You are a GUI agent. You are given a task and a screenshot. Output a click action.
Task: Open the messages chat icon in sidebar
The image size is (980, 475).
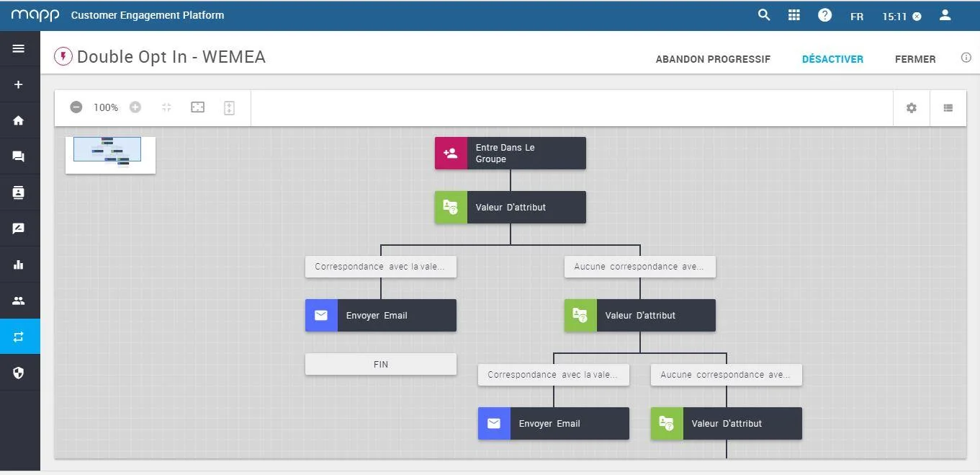click(19, 156)
